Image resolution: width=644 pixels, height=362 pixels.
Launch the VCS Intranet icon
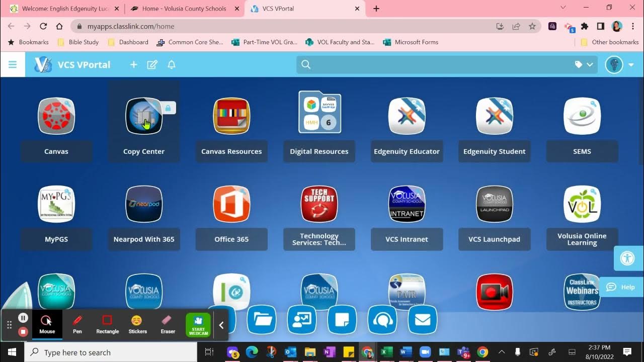407,204
